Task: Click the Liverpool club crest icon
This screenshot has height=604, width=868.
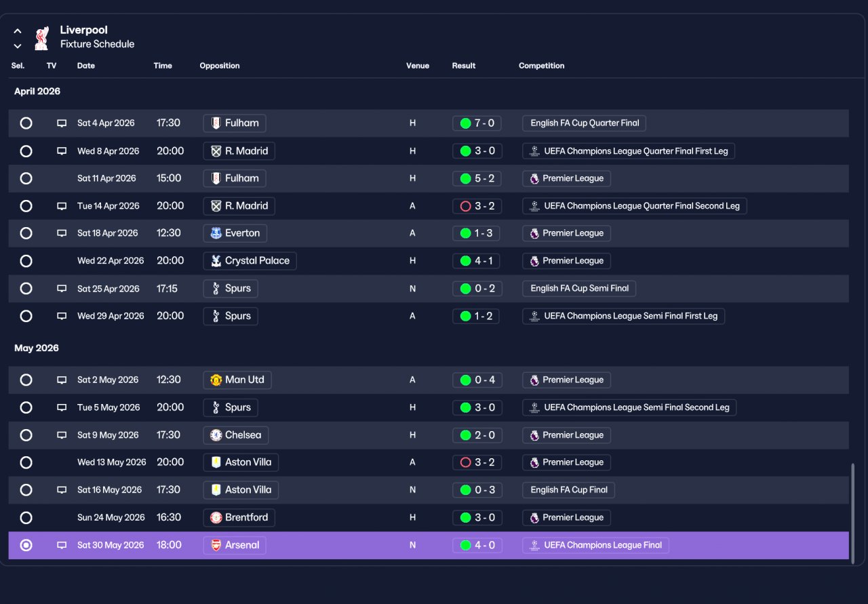Action: 42,37
